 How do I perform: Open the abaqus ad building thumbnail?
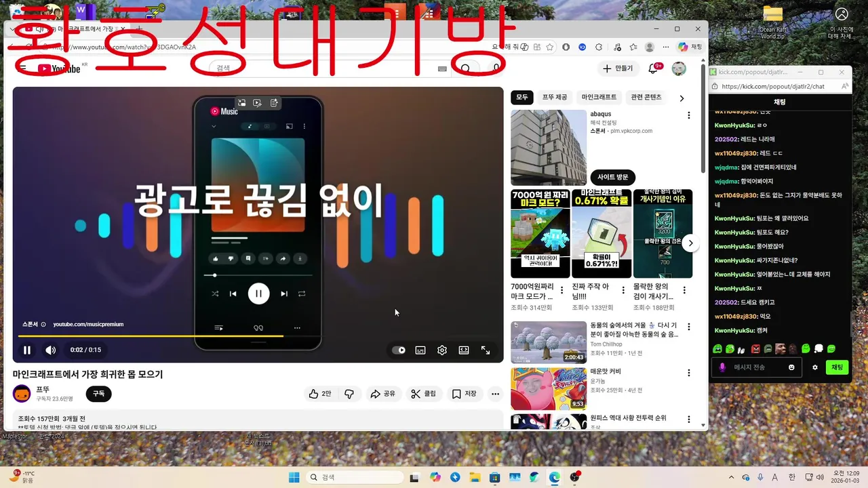click(549, 148)
